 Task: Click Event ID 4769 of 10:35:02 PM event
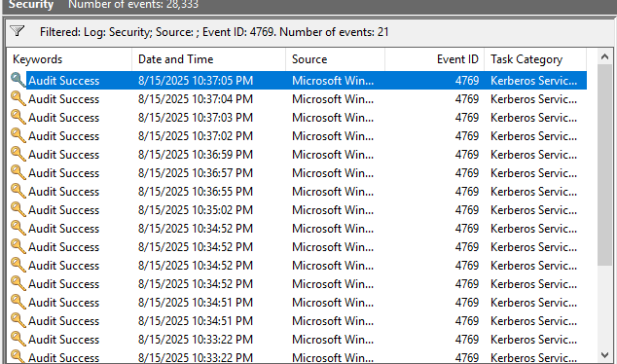click(x=467, y=210)
